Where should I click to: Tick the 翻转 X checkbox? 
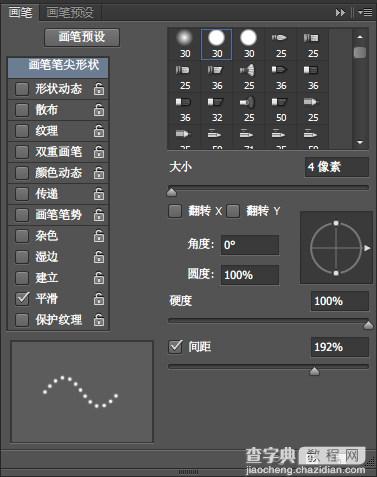(x=175, y=211)
